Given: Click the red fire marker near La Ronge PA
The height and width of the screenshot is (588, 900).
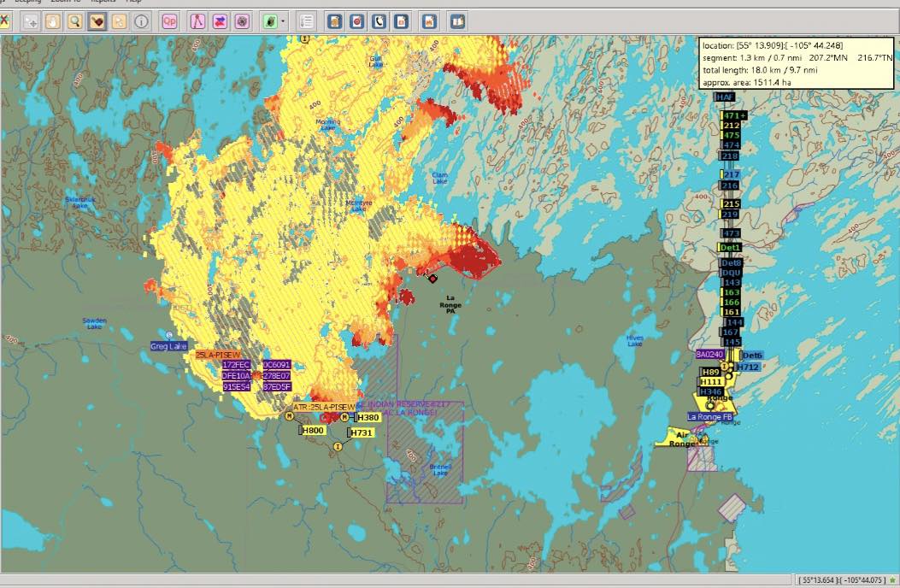Looking at the screenshot, I should click(432, 279).
